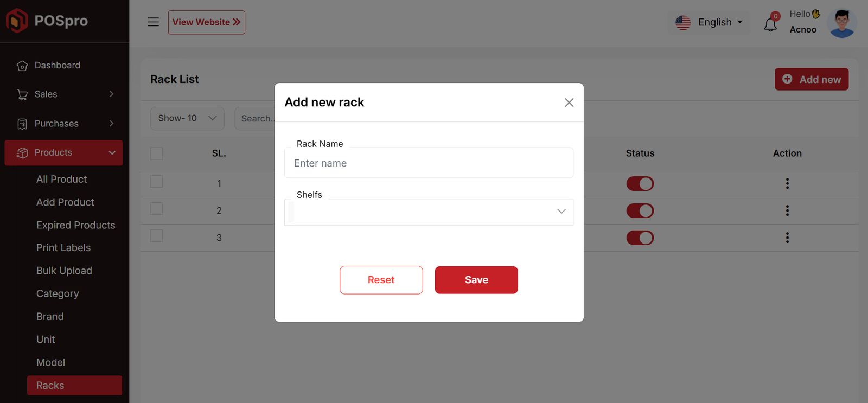Expand the Sales menu
868x403 pixels.
(64, 94)
